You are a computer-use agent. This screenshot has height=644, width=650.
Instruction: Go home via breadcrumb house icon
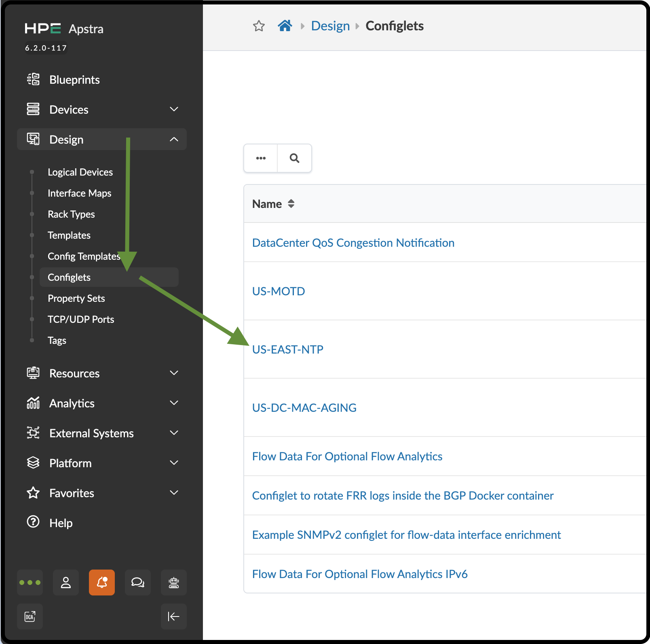click(285, 26)
